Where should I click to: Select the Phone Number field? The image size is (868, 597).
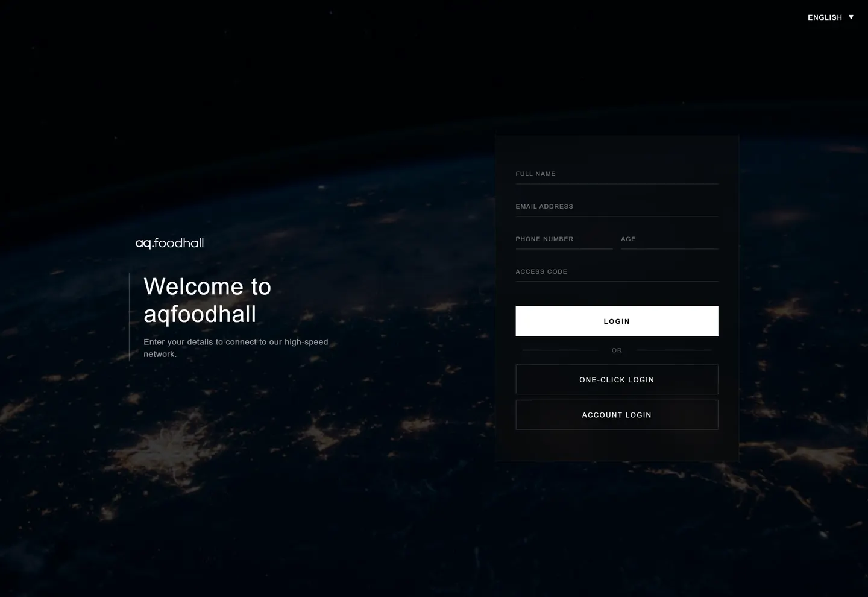[x=564, y=239]
